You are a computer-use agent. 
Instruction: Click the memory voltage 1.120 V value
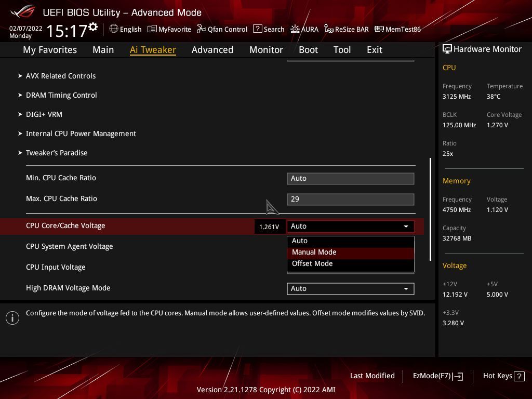pos(497,210)
